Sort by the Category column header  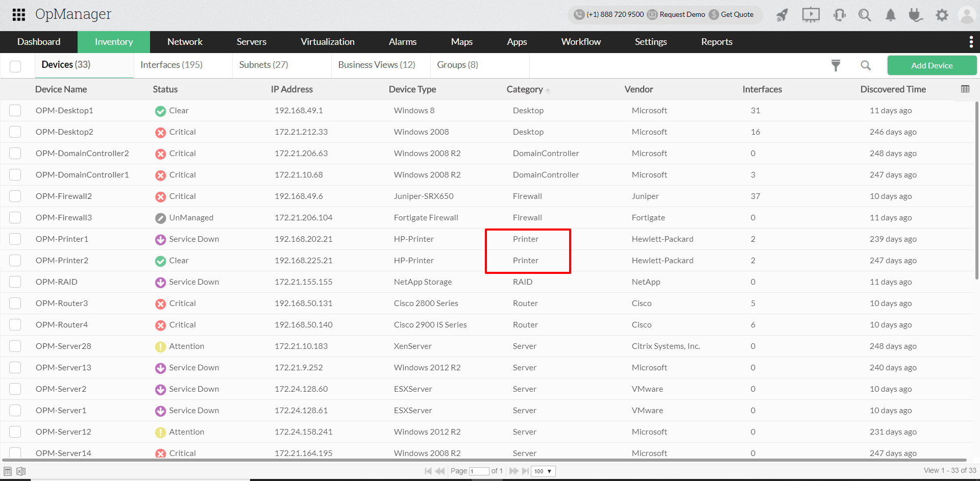525,89
